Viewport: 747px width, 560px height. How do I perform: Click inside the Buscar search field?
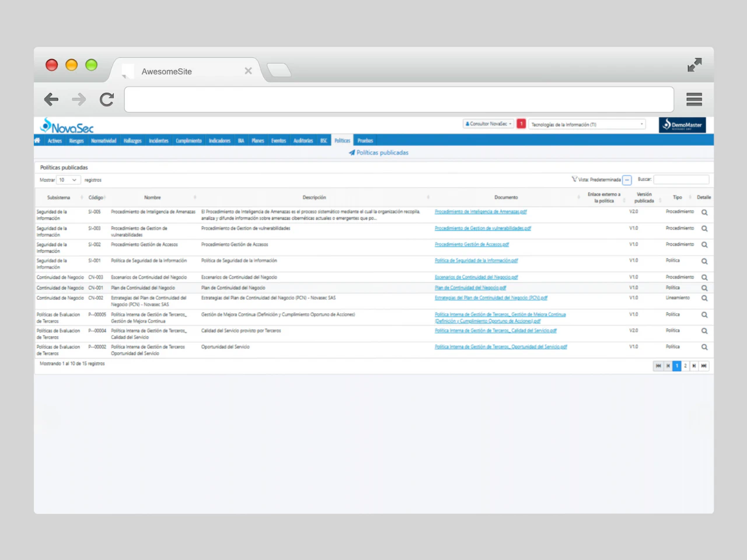[681, 179]
